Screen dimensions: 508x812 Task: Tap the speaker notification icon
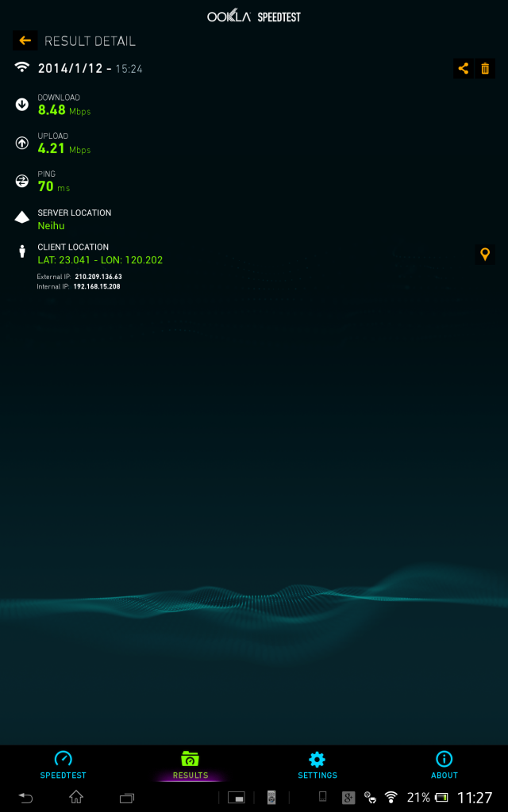[271, 798]
